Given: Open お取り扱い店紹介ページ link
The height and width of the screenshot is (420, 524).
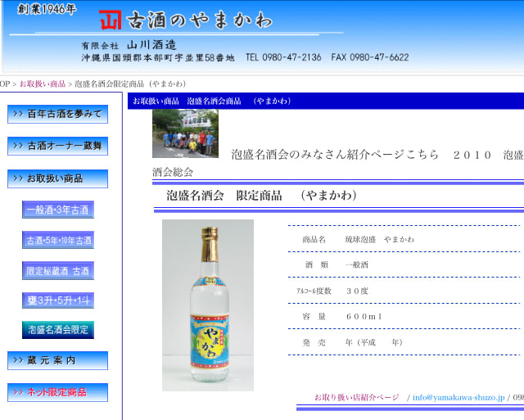Looking at the screenshot, I should [x=357, y=397].
